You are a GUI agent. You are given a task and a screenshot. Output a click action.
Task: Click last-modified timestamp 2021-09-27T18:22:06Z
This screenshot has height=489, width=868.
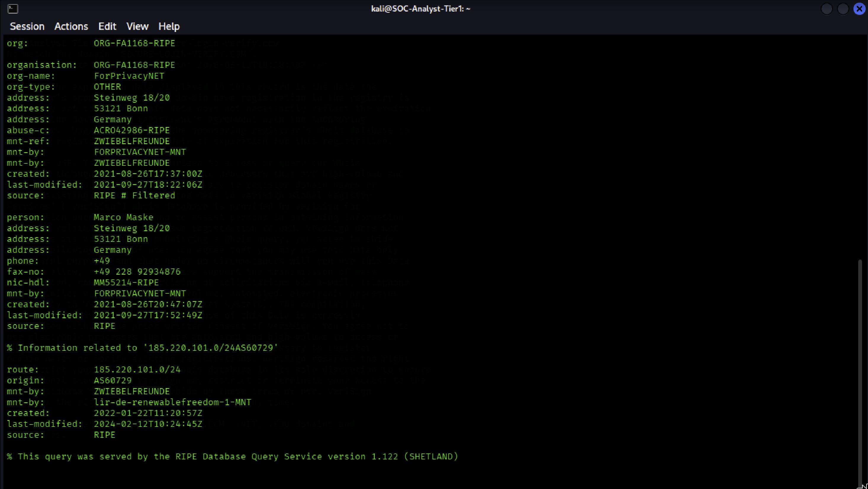pos(148,185)
